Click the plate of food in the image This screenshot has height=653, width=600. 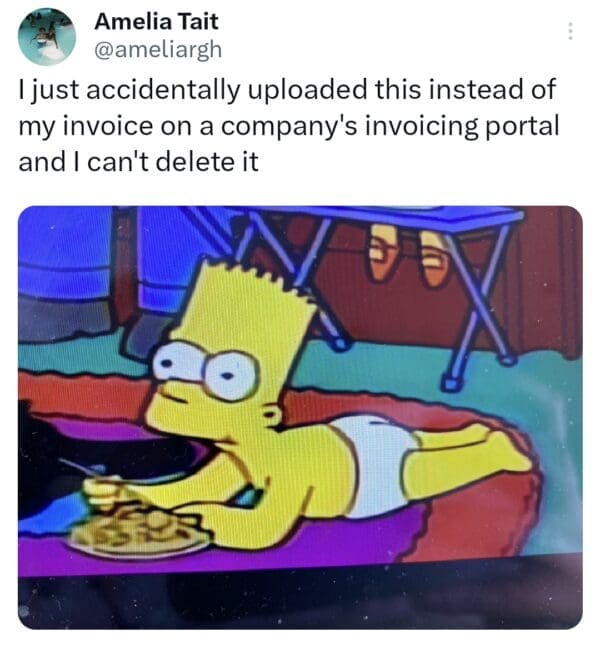click(x=139, y=529)
